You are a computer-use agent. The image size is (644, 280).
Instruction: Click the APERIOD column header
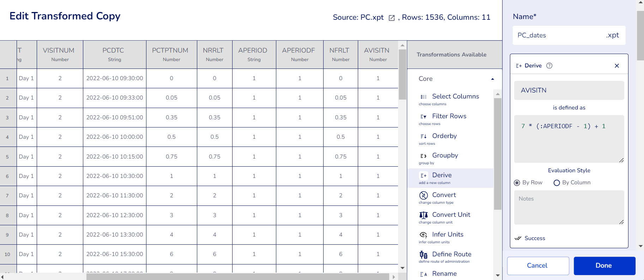coord(254,54)
